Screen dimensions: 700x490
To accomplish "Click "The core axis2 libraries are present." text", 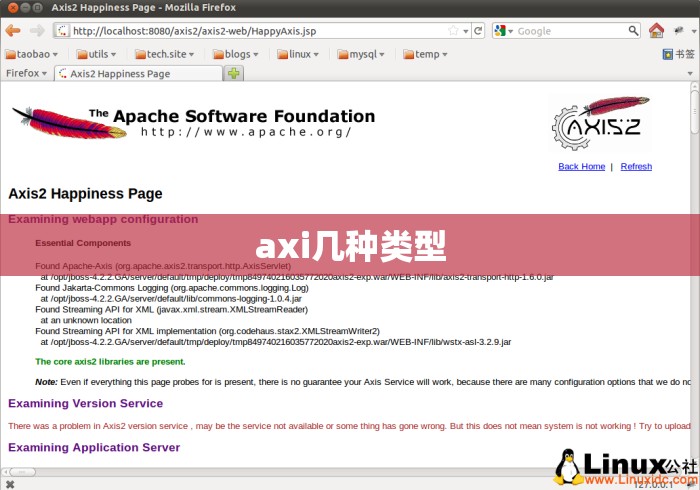I will [110, 361].
